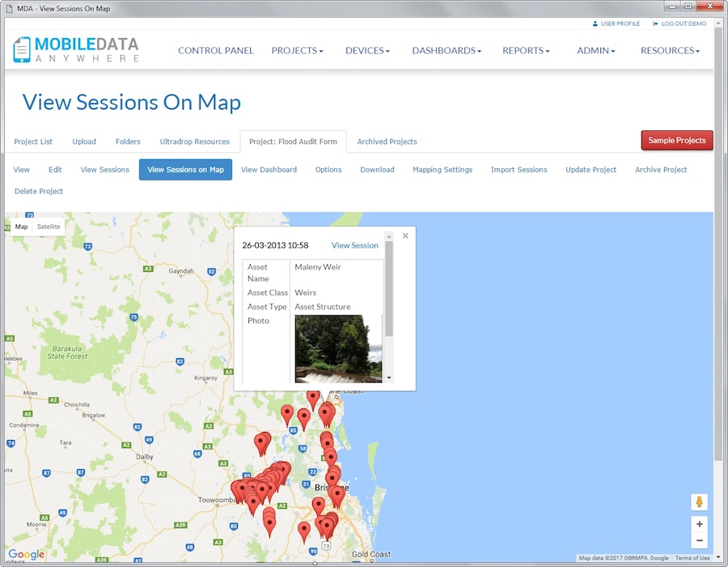Open the View Sessions link

tap(104, 170)
